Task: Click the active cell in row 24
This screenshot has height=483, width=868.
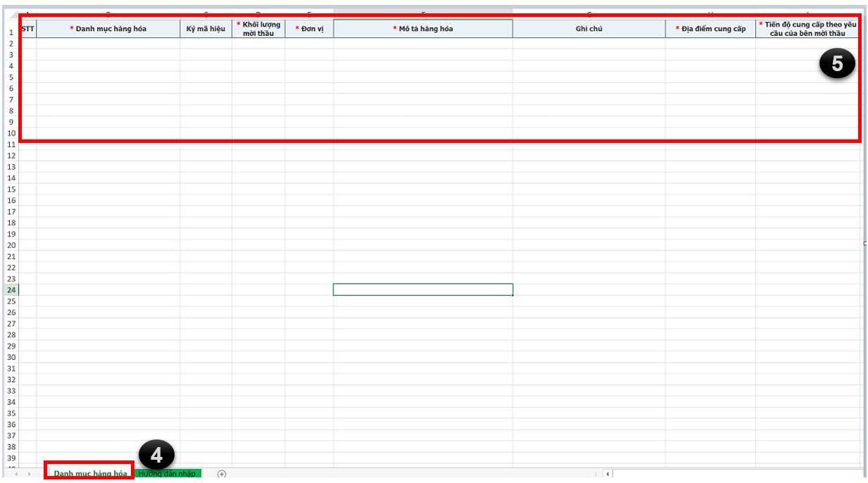Action: (422, 289)
